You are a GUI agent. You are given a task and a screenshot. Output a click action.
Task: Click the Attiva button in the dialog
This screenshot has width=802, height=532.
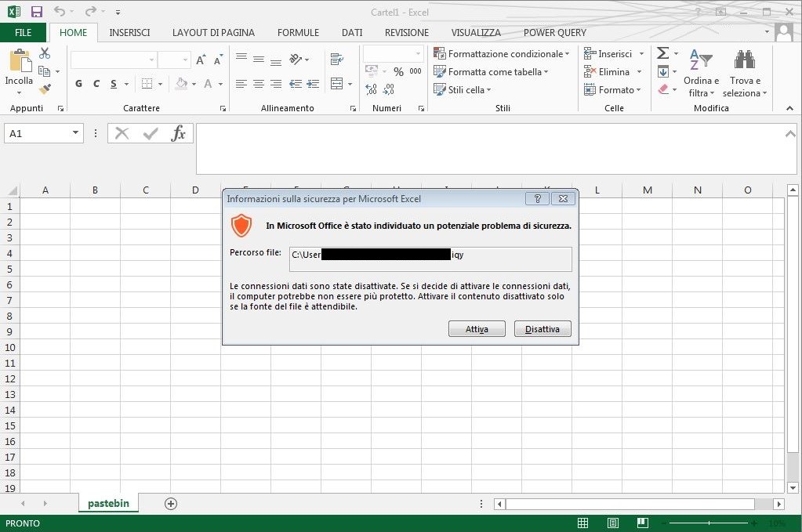477,329
